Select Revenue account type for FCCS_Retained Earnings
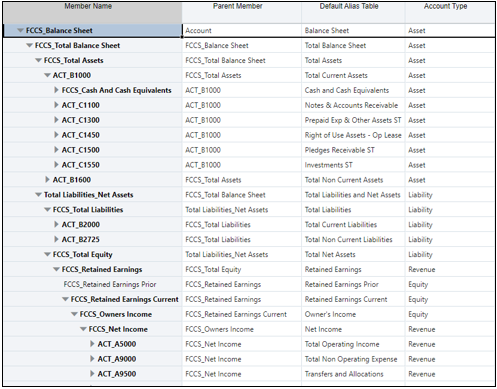This screenshot has height=389, width=497. point(450,269)
